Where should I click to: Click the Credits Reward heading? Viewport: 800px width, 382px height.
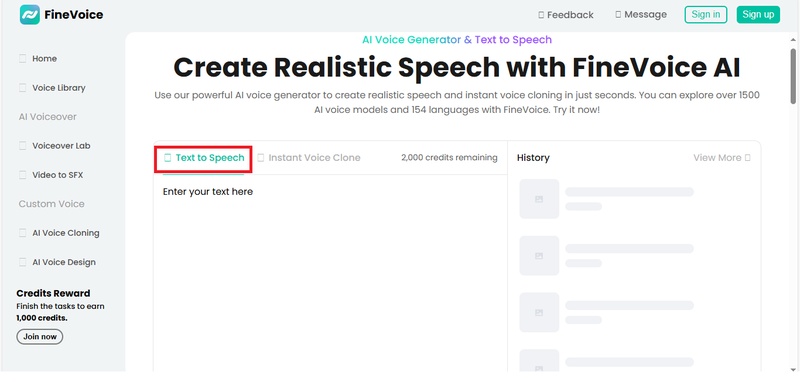pyautogui.click(x=53, y=293)
